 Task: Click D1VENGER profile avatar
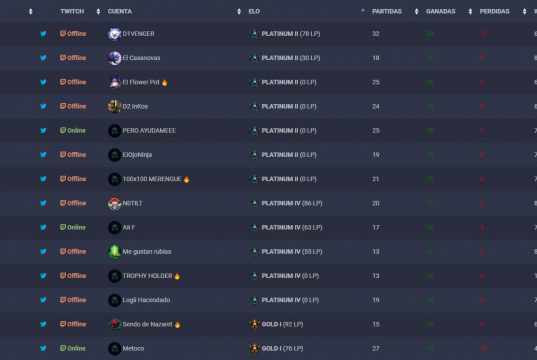pyautogui.click(x=114, y=34)
